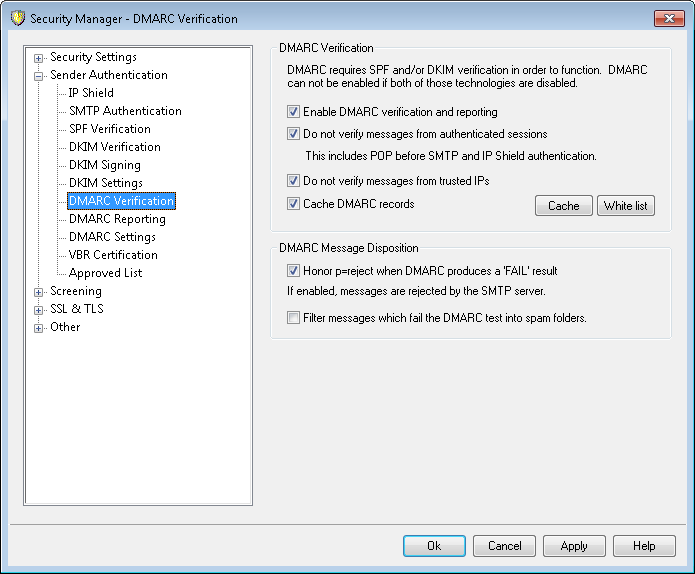The width and height of the screenshot is (695, 574).
Task: Expand the Other tree node
Action: [x=39, y=328]
